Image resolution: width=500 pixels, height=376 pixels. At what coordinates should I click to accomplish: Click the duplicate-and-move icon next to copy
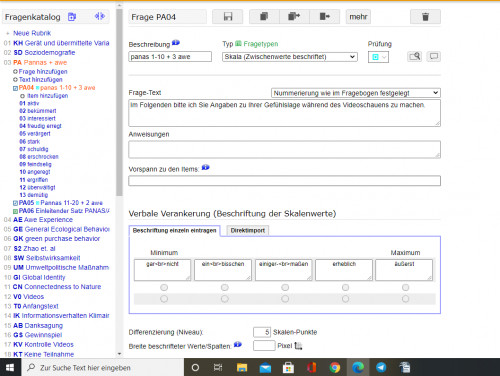[x=294, y=17]
